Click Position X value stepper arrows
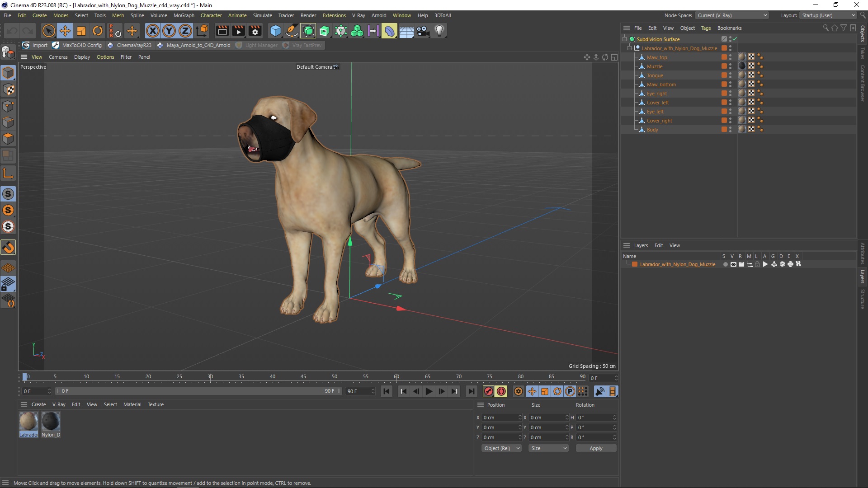The width and height of the screenshot is (868, 488). coord(520,418)
